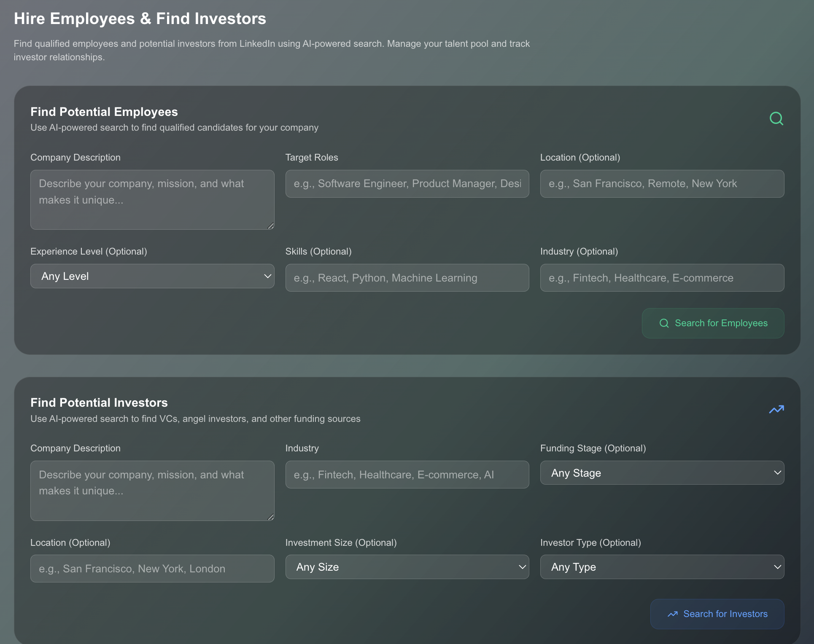This screenshot has width=814, height=644.
Task: Open the Investment Size dropdown
Action: pyautogui.click(x=407, y=567)
